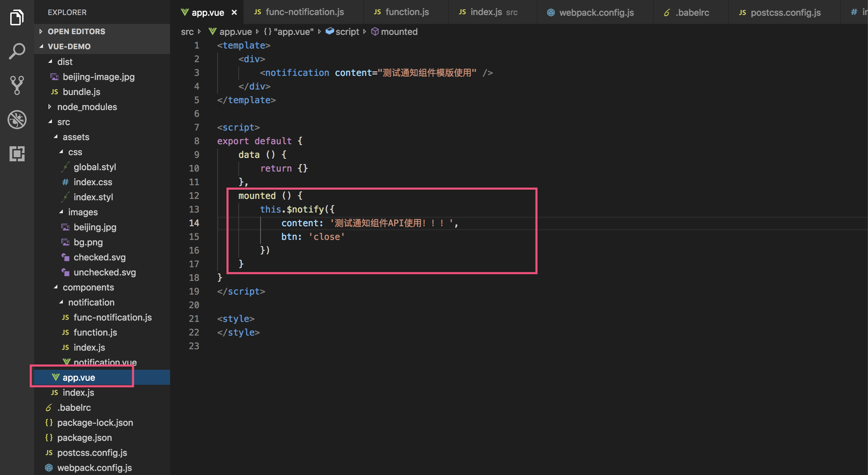This screenshot has height=475, width=868.
Task: Open checked.svg file in explorer
Action: [x=99, y=257]
